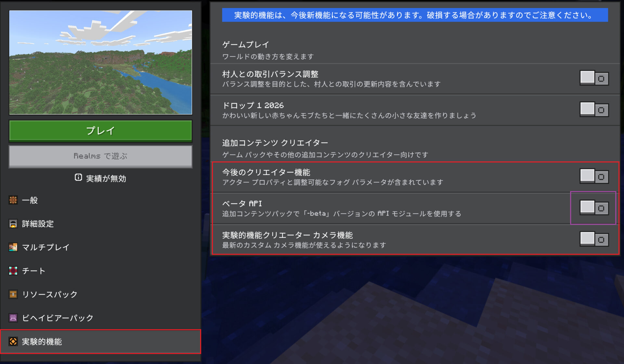Click the マルチプレイ faces icon

pos(13,247)
